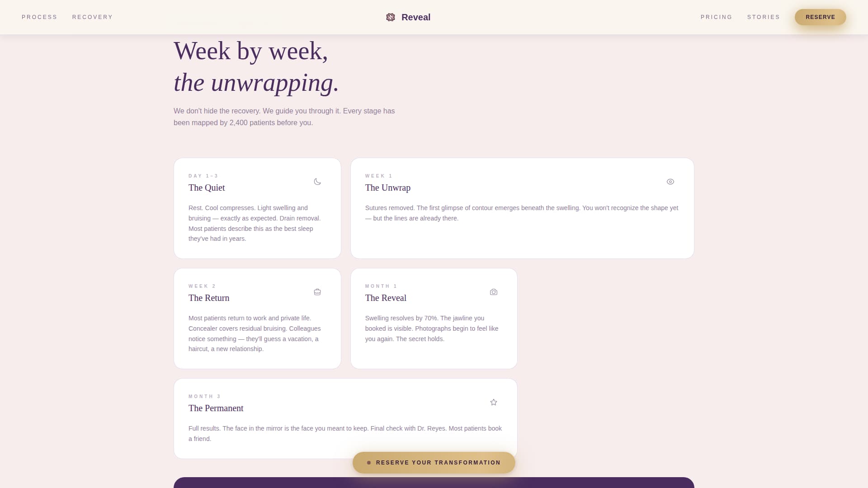
Task: Select the briefcase icon on The Return card
Action: 317,292
